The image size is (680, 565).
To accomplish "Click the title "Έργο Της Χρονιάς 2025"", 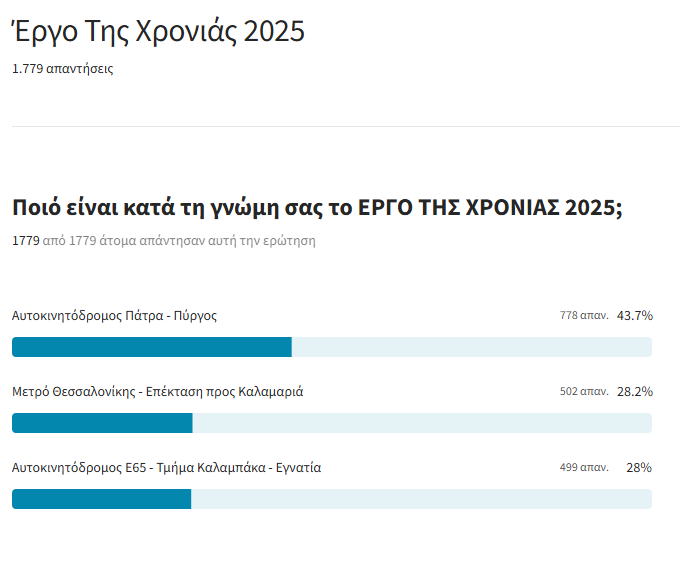I will pos(158,32).
